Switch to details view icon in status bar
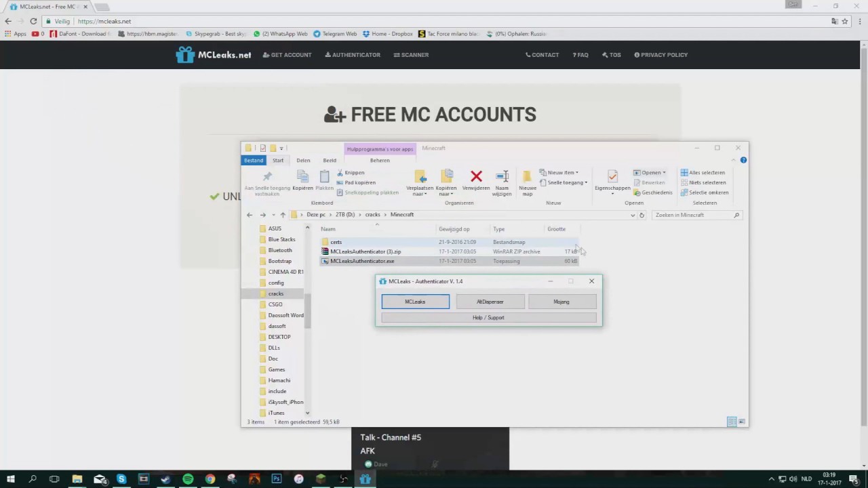The height and width of the screenshot is (488, 868). coord(732,422)
